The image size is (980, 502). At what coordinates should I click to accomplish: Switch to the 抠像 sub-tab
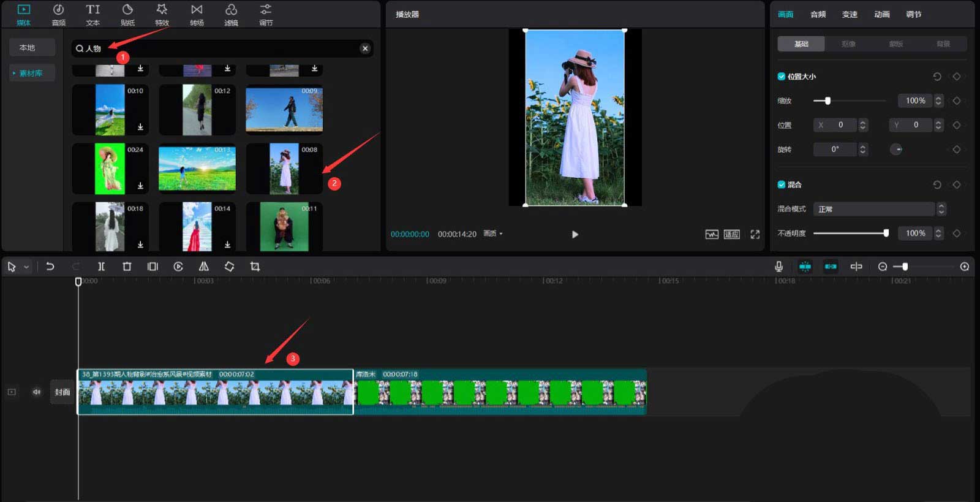[x=848, y=44]
